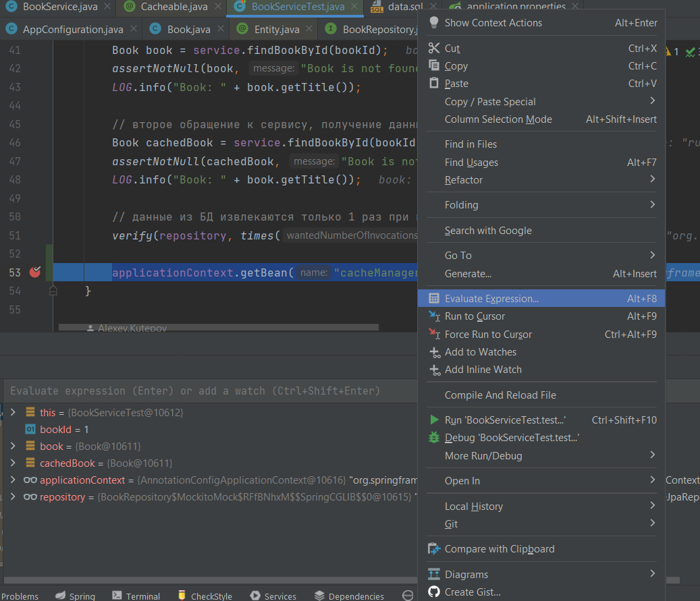This screenshot has width=700, height=601.
Task: Click Find in Files
Action: 541,144
